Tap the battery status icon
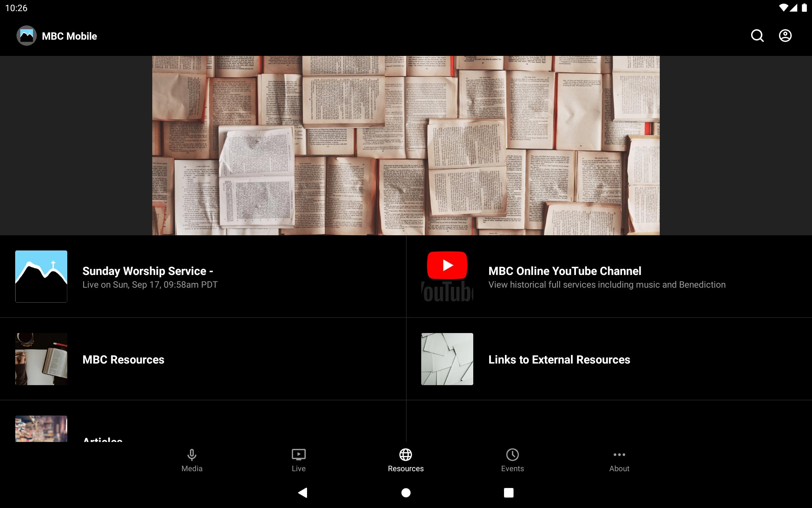The height and width of the screenshot is (508, 812). click(x=804, y=8)
